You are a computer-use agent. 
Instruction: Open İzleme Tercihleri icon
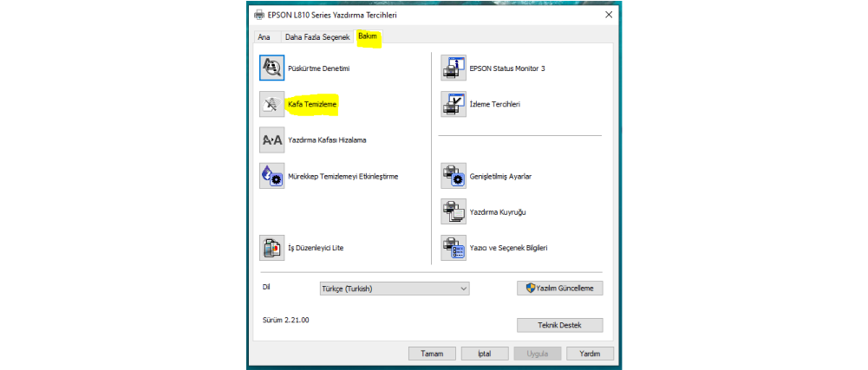(x=454, y=104)
